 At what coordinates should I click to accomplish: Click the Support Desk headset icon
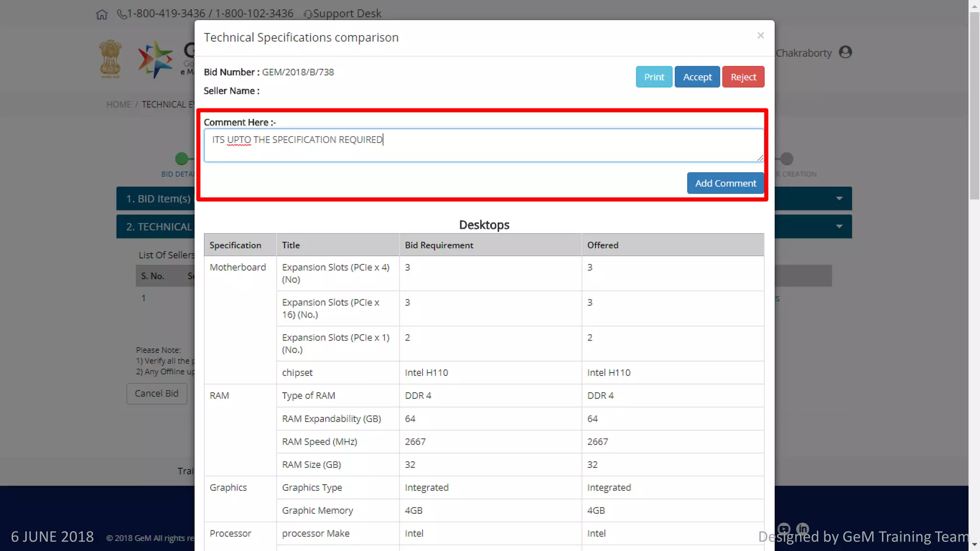tap(308, 14)
